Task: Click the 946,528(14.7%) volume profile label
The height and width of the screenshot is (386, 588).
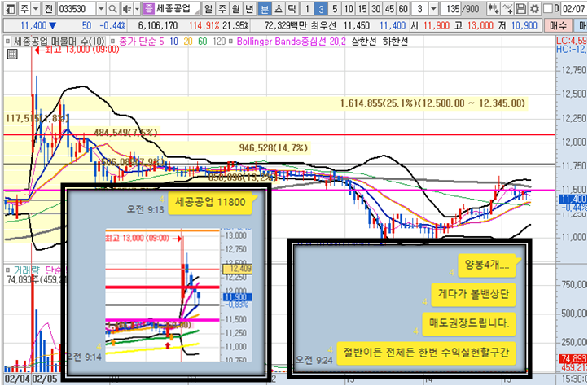Action: [274, 147]
